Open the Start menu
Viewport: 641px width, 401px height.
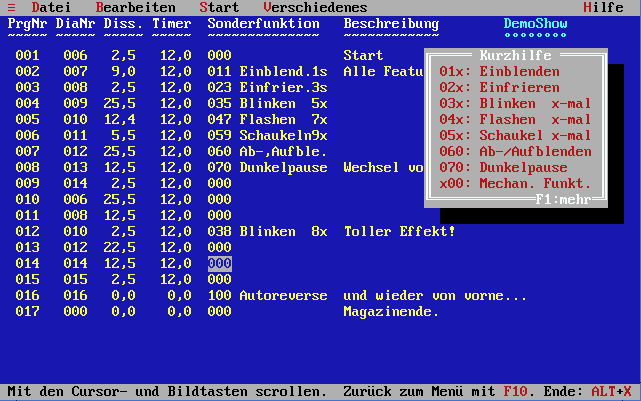[219, 7]
